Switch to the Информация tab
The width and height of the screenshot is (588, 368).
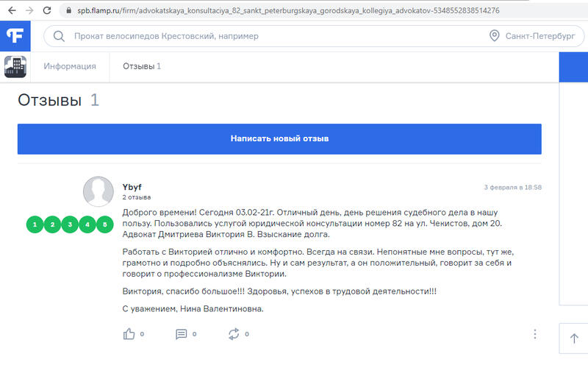pyautogui.click(x=70, y=66)
